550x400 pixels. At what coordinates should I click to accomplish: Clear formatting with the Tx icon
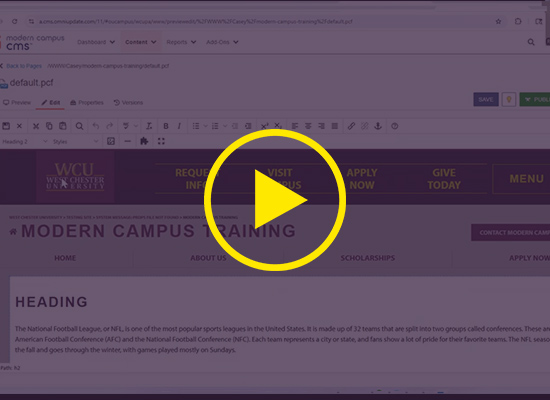[x=149, y=126]
